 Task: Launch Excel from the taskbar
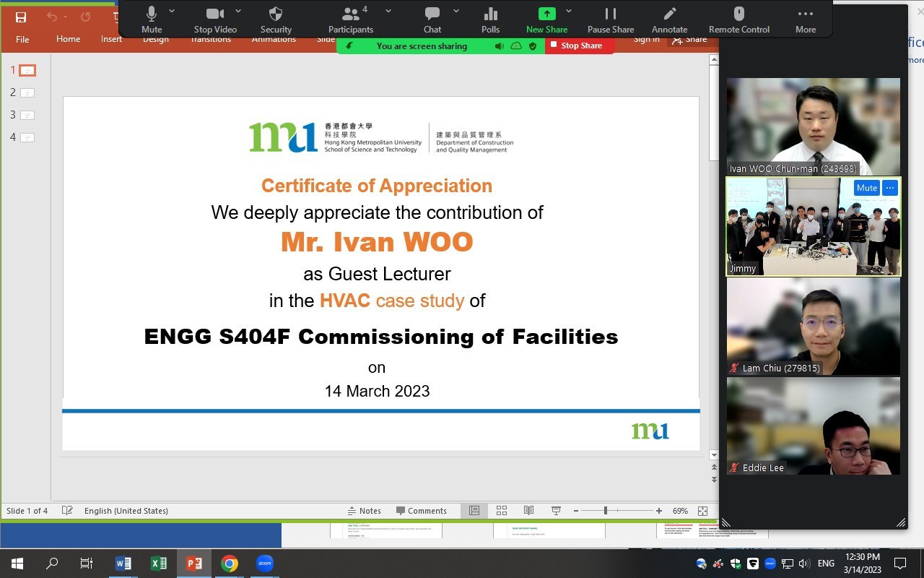[159, 564]
